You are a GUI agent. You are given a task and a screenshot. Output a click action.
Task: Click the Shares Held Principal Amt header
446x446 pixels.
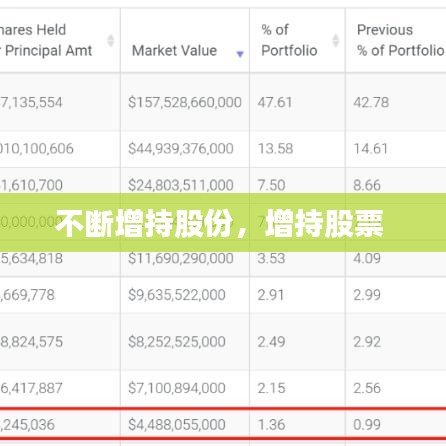(60, 40)
